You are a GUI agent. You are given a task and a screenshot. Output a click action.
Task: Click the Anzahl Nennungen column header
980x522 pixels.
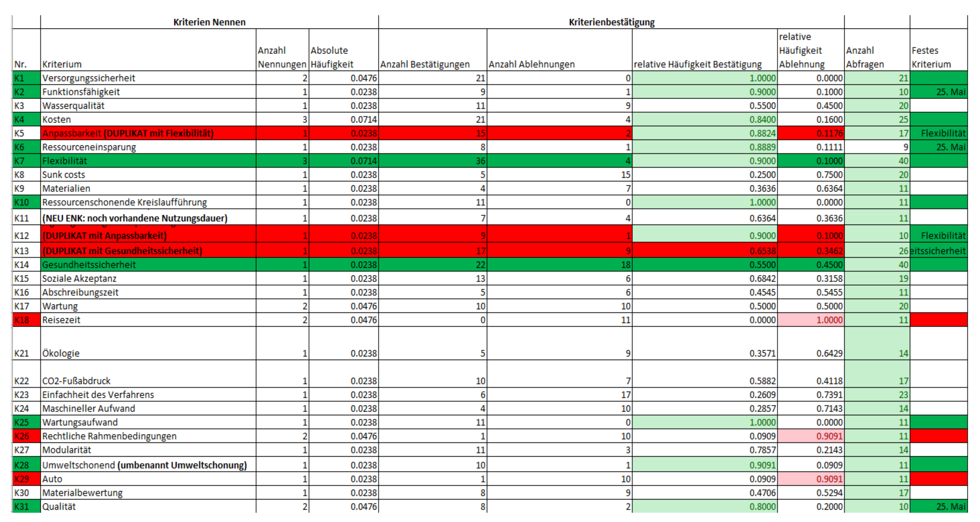coord(282,57)
